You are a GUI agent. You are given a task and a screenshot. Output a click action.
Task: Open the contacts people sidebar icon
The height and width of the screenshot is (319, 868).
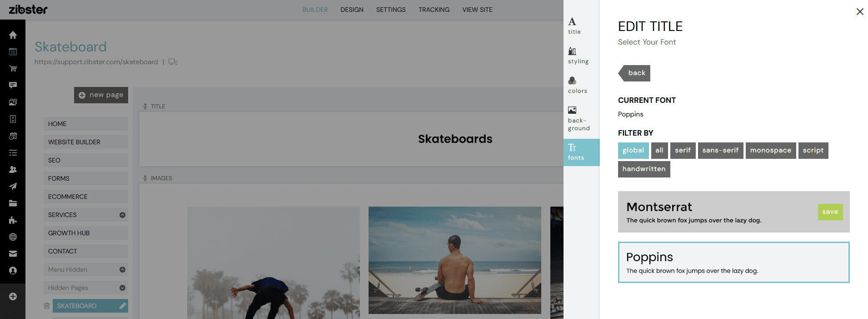[x=13, y=169]
